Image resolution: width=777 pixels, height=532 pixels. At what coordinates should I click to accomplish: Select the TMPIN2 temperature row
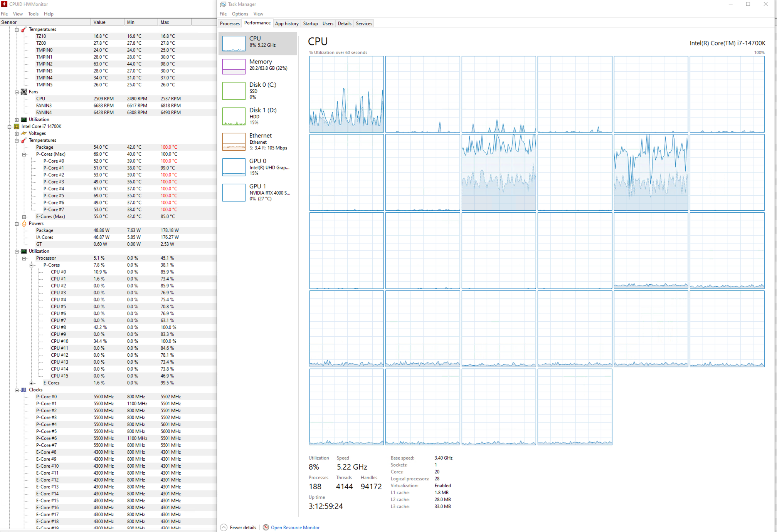coord(108,64)
